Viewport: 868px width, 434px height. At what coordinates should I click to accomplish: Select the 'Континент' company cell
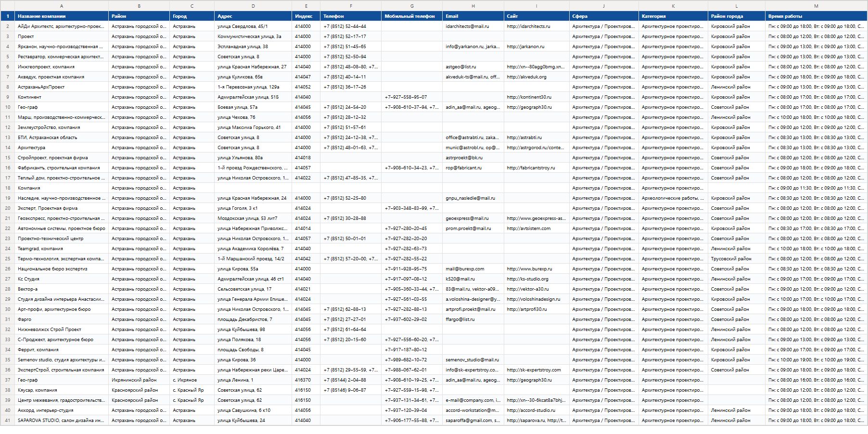62,97
